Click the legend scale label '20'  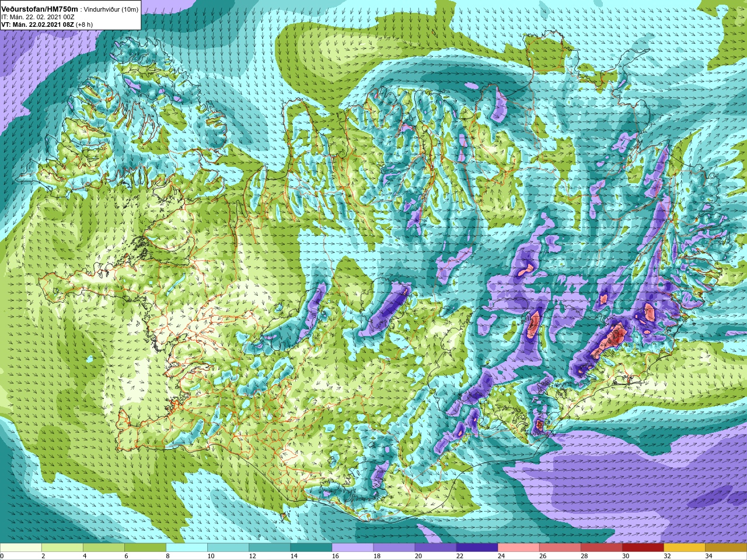click(418, 556)
